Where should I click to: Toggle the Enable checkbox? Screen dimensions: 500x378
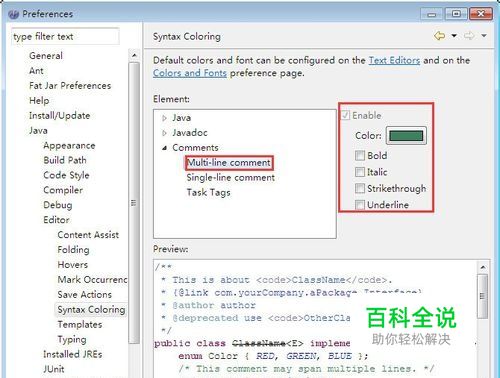click(345, 115)
